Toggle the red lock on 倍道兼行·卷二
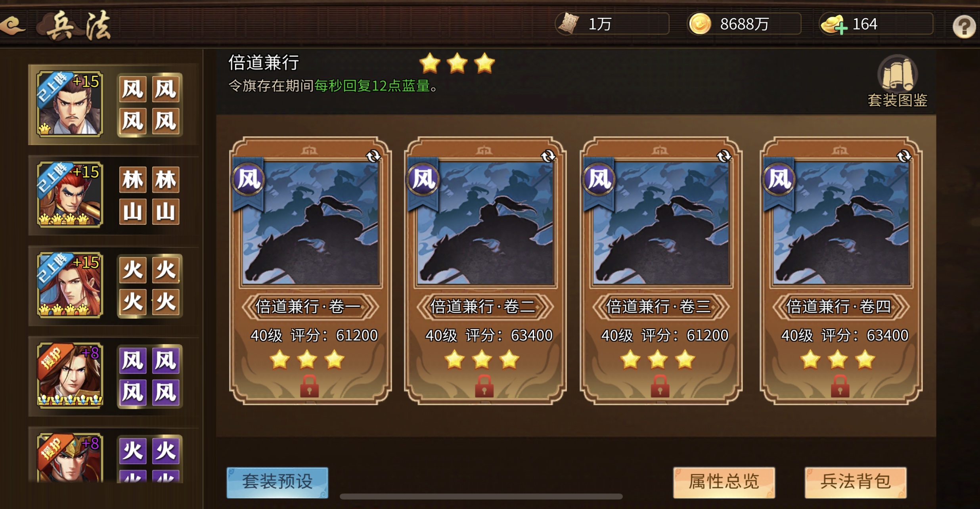980x509 pixels. [x=484, y=386]
